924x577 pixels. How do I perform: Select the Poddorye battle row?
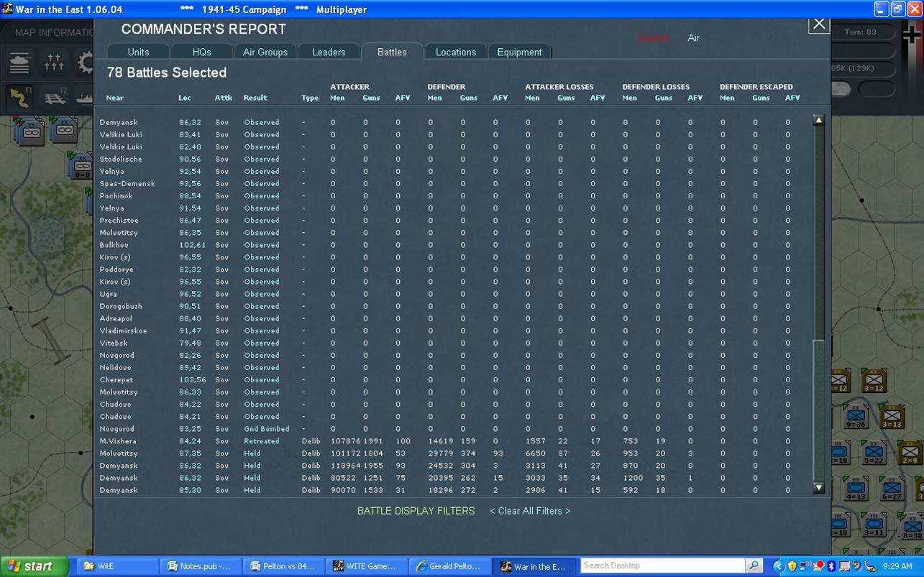[x=453, y=269]
